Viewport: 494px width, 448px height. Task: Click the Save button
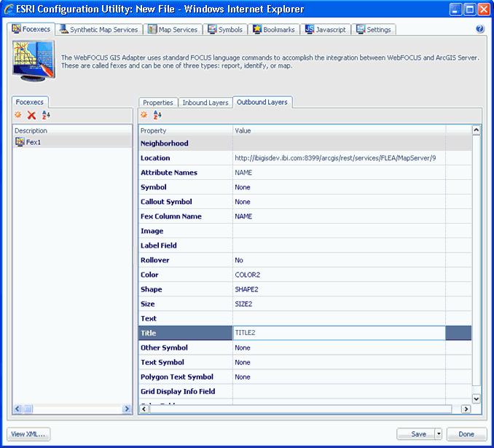tap(415, 434)
